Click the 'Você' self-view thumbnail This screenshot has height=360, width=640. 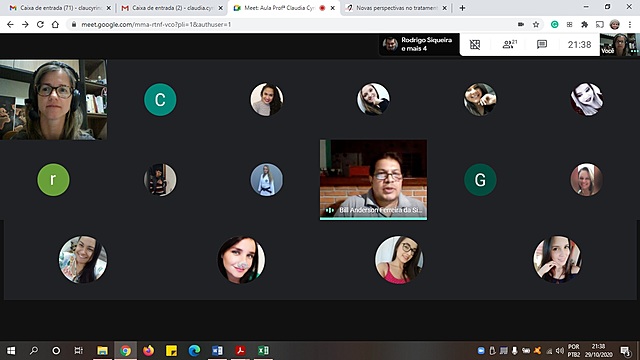click(620, 44)
